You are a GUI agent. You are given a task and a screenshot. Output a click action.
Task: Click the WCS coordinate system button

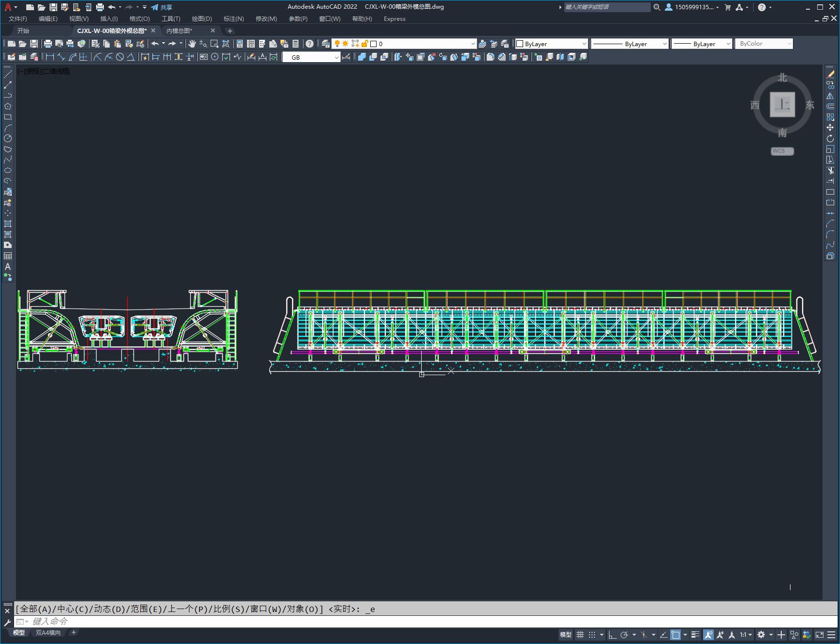782,151
